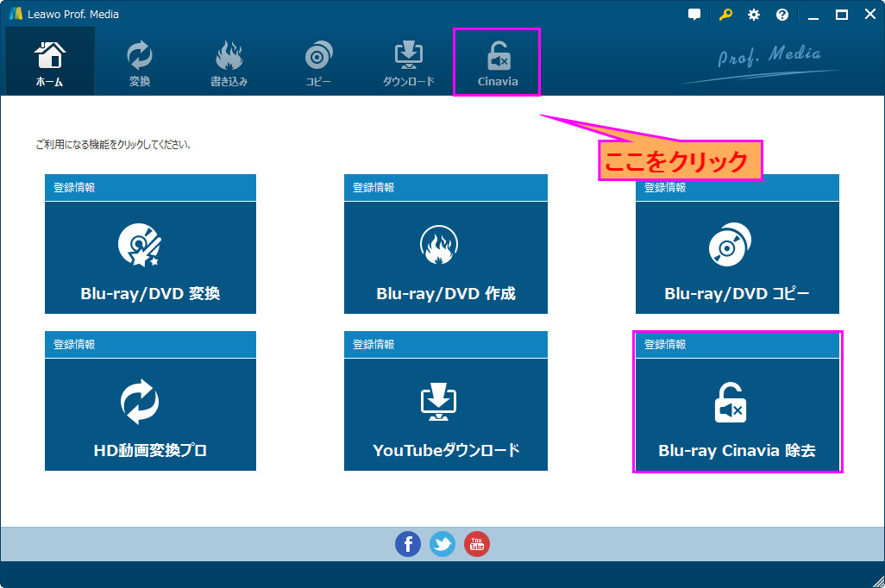Go to the コピー copy tab
Screen dimensions: 885x588
[318, 61]
